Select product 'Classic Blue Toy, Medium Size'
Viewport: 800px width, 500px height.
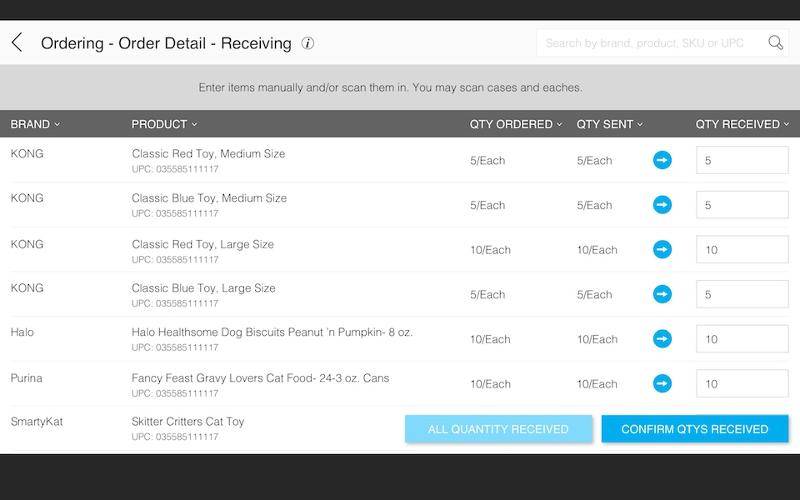coord(209,198)
